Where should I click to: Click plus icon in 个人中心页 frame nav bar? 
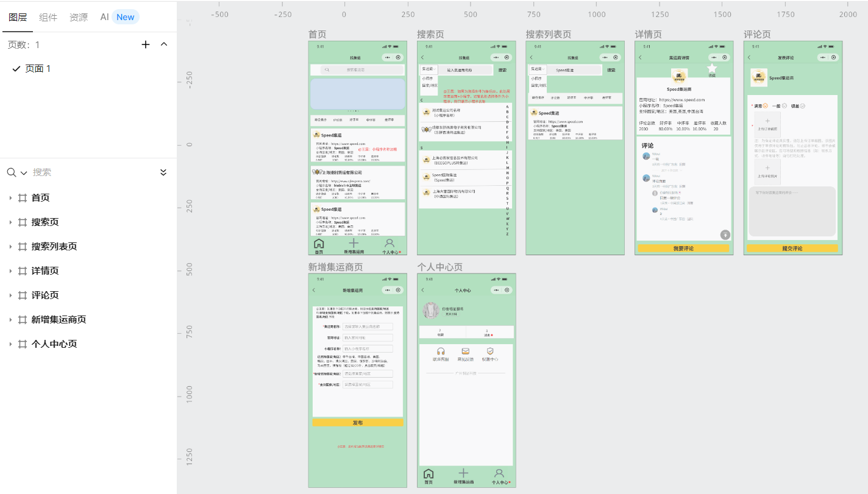(x=463, y=473)
